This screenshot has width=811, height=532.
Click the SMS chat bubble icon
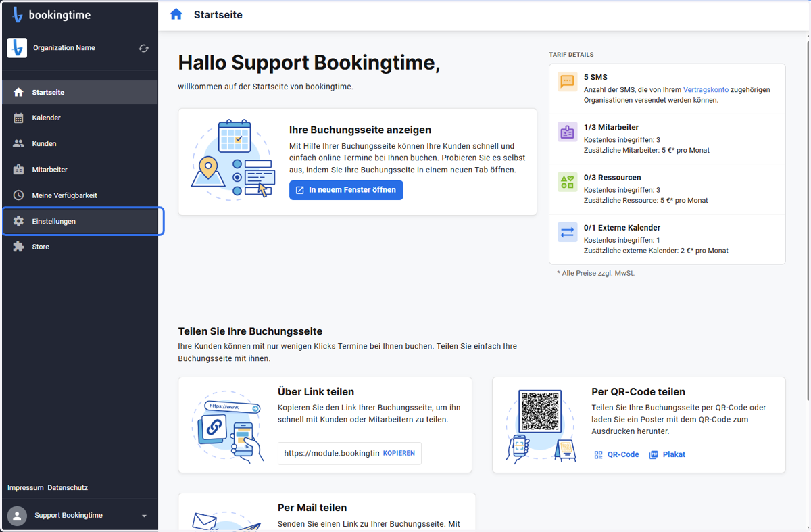(567, 82)
